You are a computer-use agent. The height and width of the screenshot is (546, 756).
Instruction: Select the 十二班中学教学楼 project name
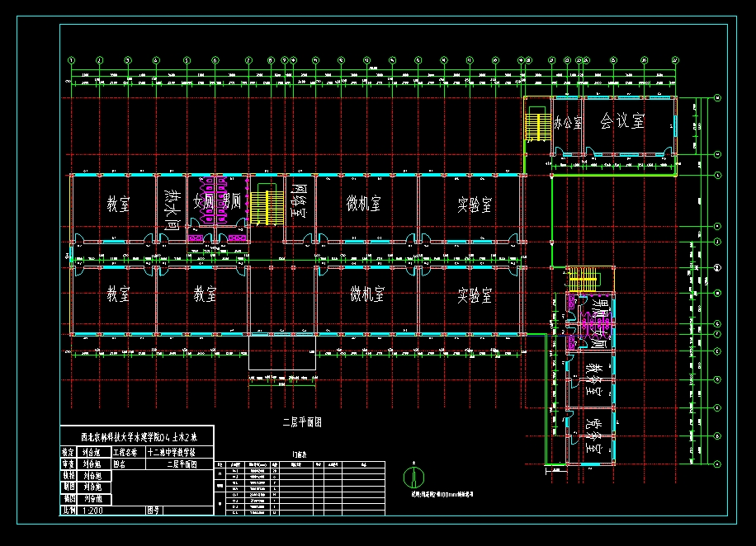(172, 452)
